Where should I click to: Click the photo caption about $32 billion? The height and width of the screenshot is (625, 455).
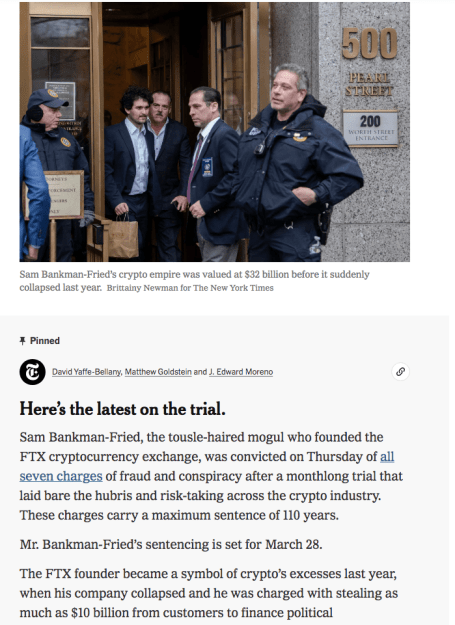[194, 281]
